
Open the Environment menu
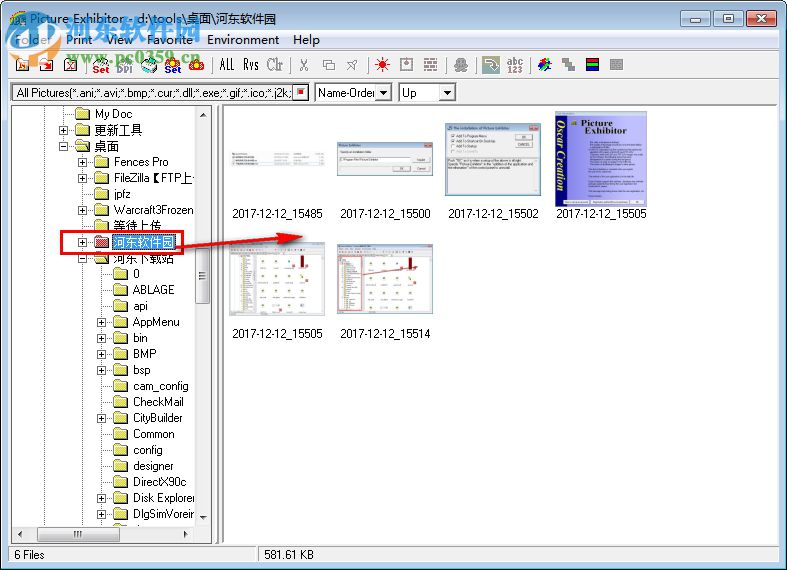tap(243, 40)
